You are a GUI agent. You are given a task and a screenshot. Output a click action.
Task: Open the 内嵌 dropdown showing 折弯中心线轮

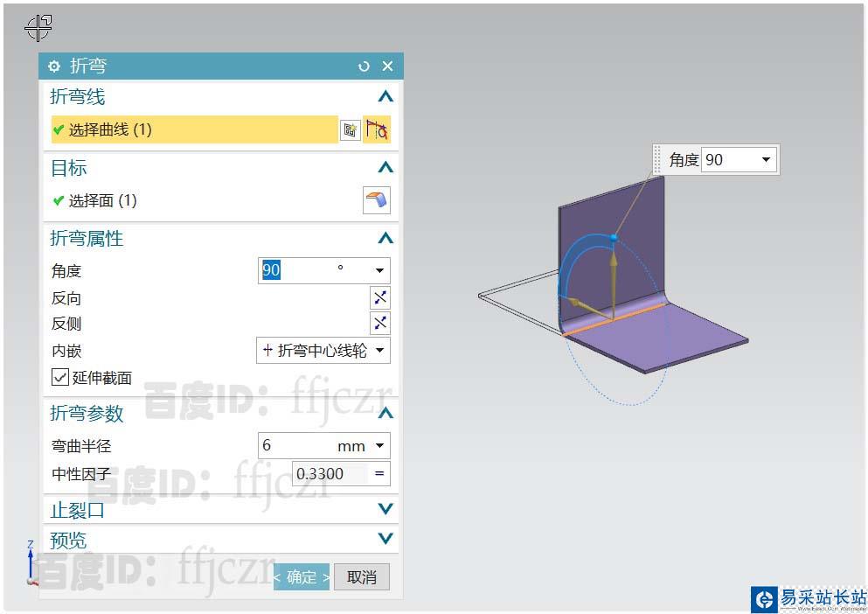[x=323, y=350]
